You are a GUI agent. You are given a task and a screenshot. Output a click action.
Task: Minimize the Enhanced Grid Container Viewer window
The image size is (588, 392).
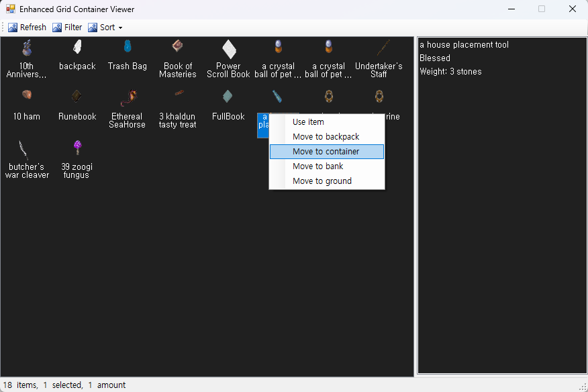511,9
